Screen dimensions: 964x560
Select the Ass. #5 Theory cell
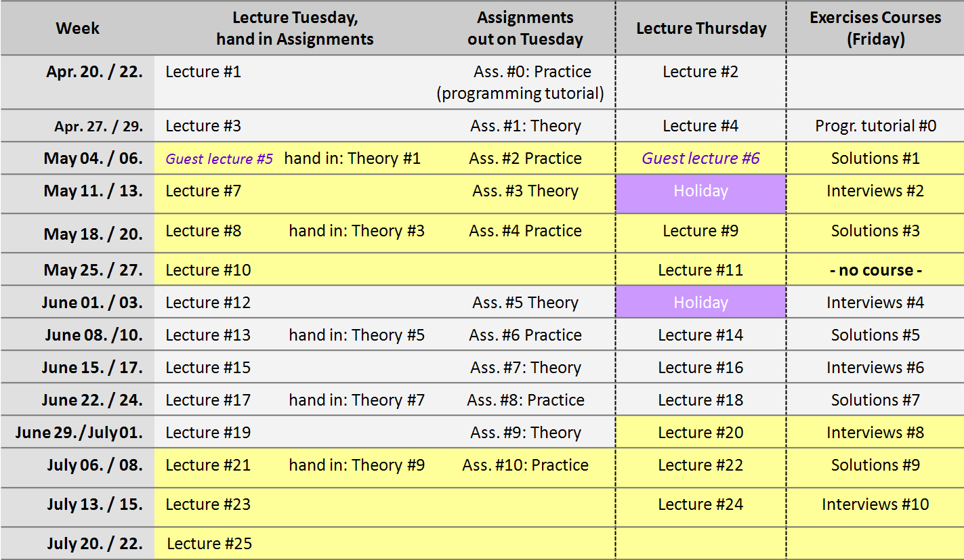[x=526, y=303]
